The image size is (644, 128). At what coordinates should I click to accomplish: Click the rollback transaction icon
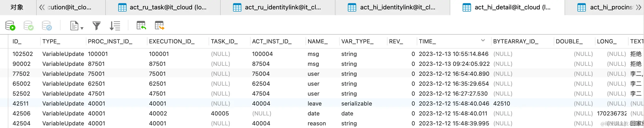coord(47,26)
